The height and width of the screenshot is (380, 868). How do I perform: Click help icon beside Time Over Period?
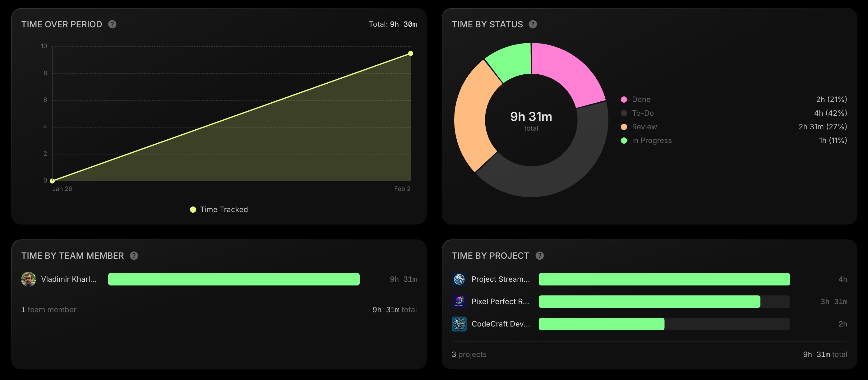pos(112,24)
